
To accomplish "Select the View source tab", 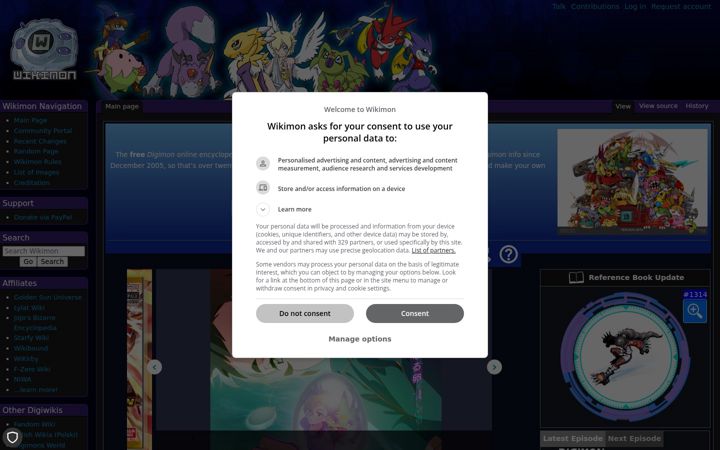I will tap(658, 106).
